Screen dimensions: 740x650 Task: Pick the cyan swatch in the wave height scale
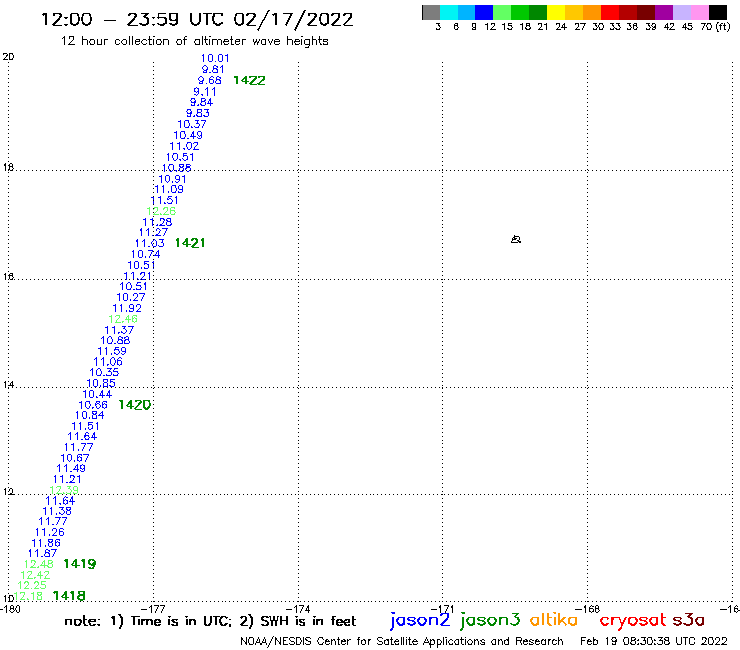pyautogui.click(x=448, y=12)
